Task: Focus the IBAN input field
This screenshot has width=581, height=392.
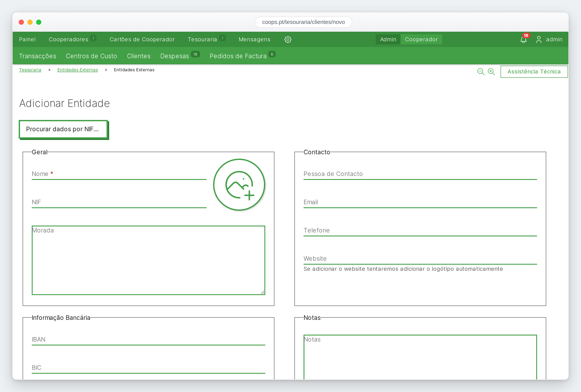Action: [x=149, y=340]
